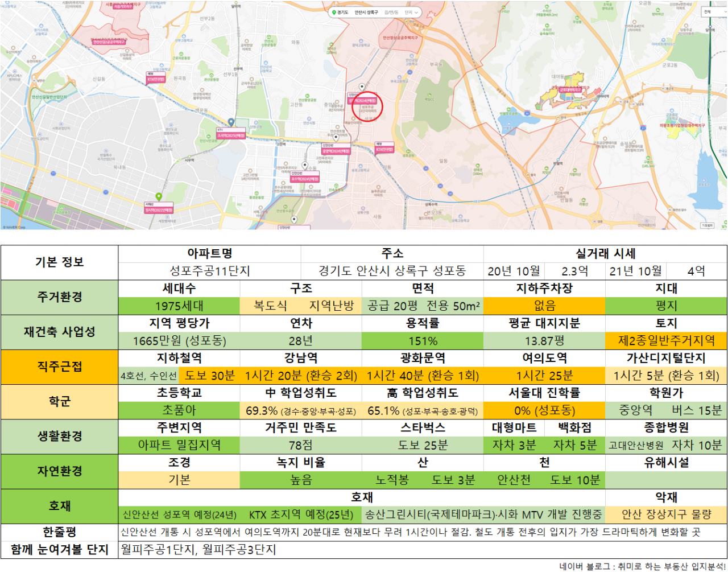The image size is (728, 572).
Task: Select 경기도 in location breadcrumb
Action: coord(342,12)
